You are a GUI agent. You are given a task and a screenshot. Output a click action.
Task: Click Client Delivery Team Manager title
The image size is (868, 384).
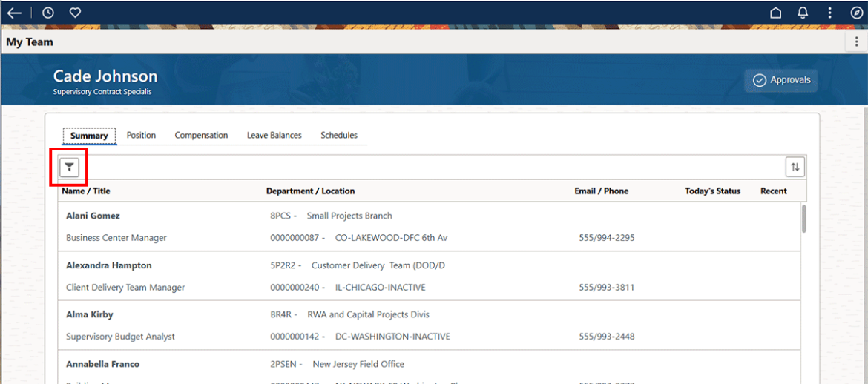[125, 288]
